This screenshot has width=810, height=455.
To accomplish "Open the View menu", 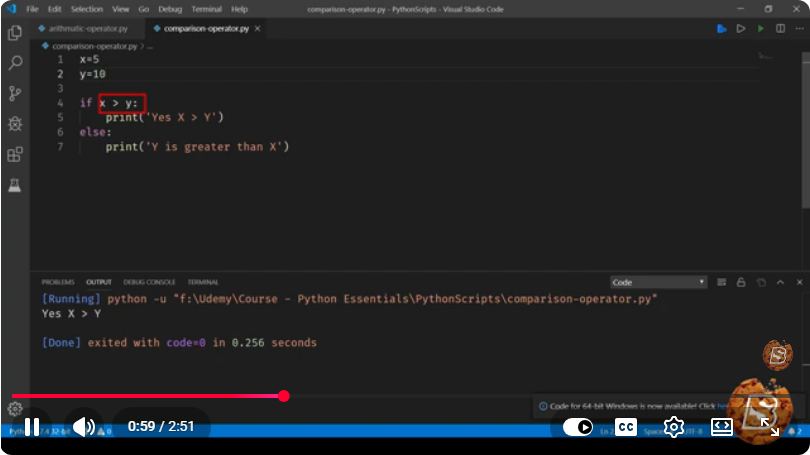I will coord(120,9).
